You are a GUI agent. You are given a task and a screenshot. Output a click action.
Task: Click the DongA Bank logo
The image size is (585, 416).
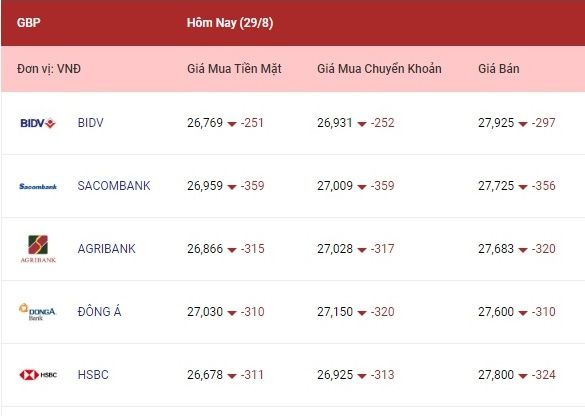[x=37, y=312]
